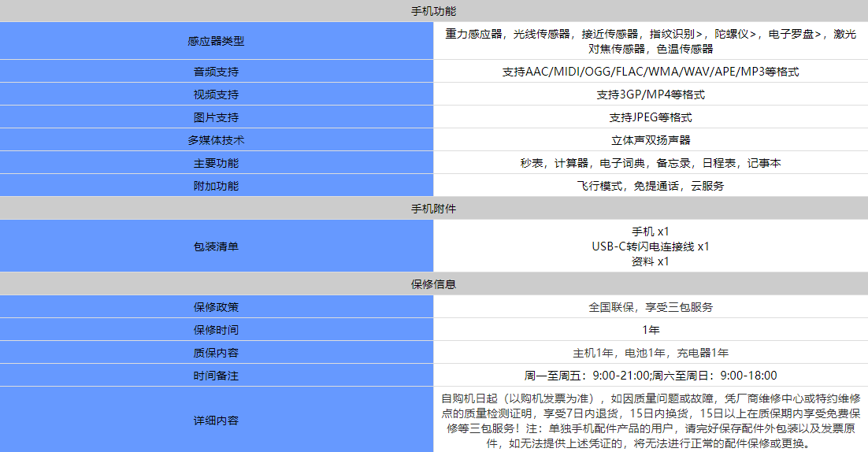Select the 保修时间 row label

click(x=216, y=330)
